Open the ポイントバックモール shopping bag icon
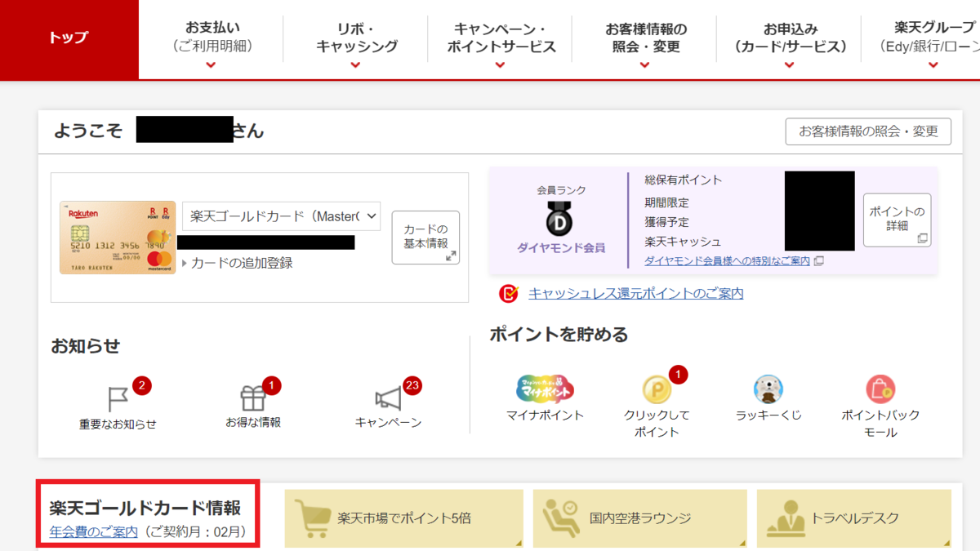980x551 pixels. (880, 389)
